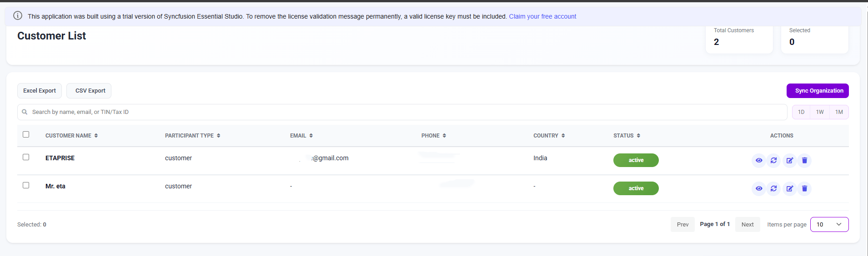Click the ETAPRISE customer name

(x=60, y=158)
